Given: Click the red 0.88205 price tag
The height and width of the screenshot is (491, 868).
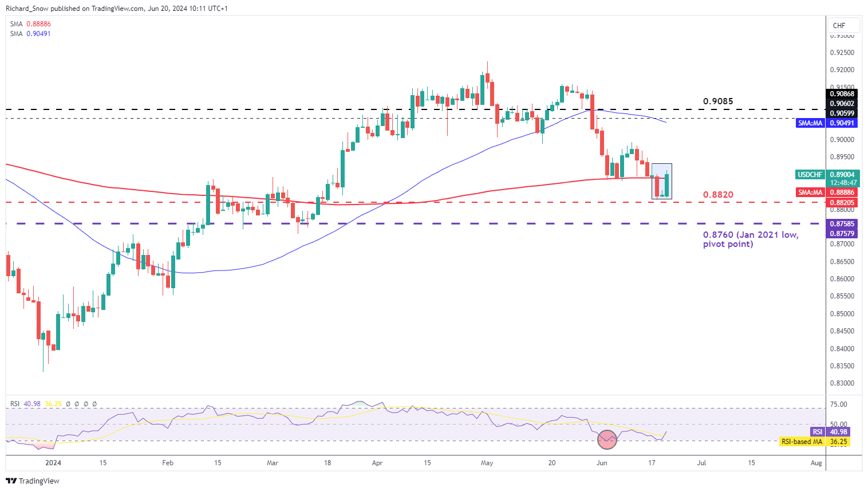Looking at the screenshot, I should [843, 203].
